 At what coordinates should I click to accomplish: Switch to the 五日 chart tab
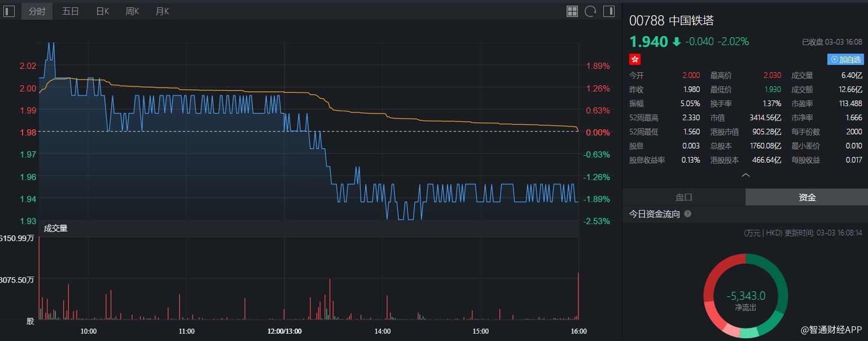click(71, 11)
